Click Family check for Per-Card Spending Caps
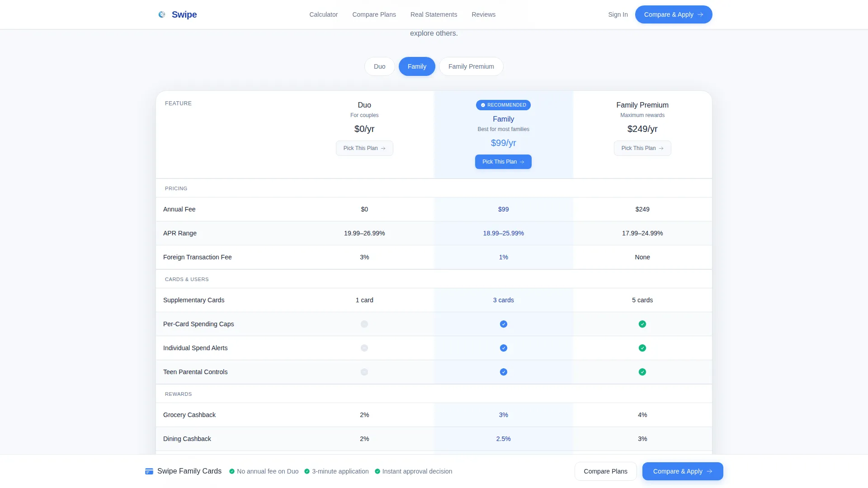 pyautogui.click(x=504, y=324)
